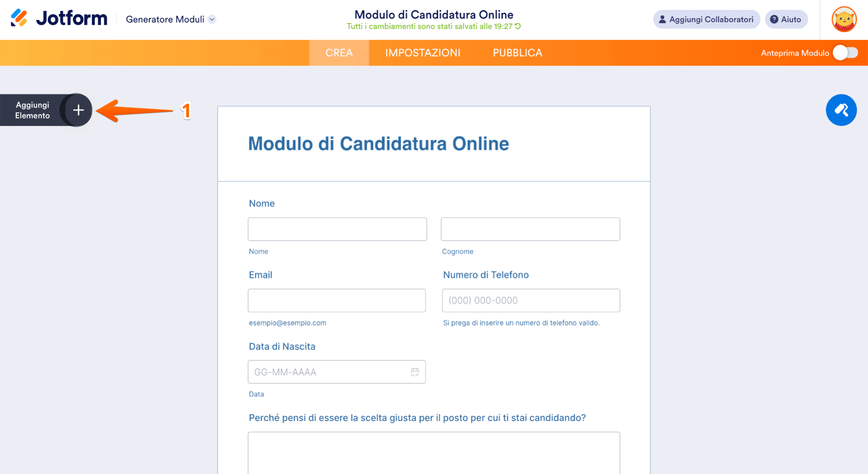Viewport: 868px width, 474px height.
Task: Click the Jotform logo
Action: pos(58,18)
